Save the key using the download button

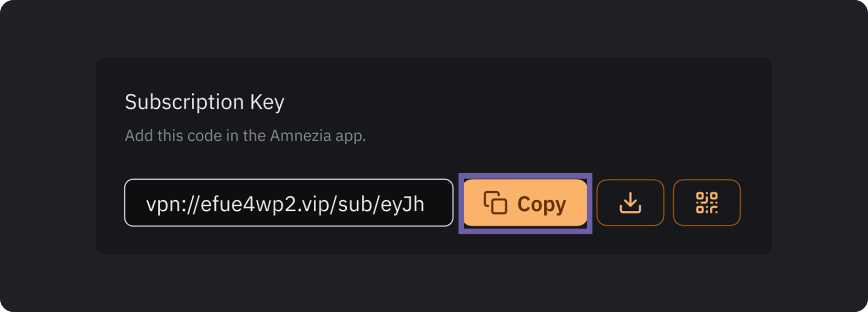pos(630,203)
